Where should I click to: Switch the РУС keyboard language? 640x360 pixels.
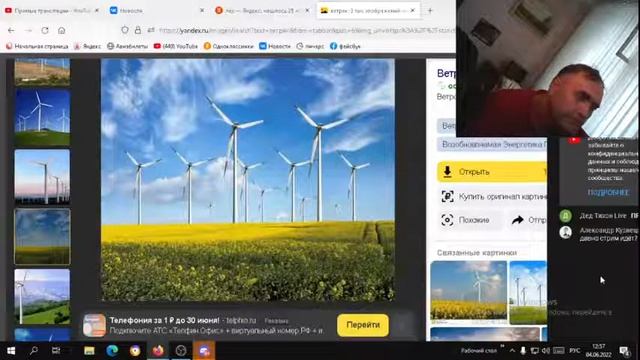click(x=575, y=351)
